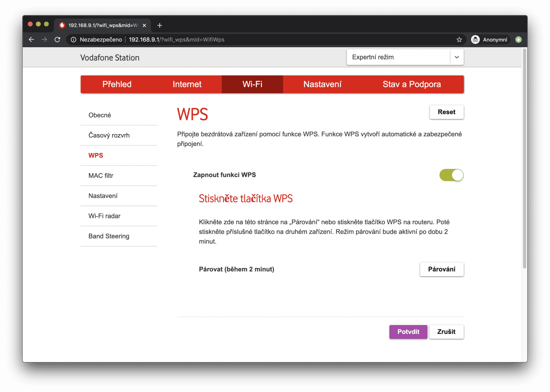Image resolution: width=550 pixels, height=392 pixels.
Task: Select Band Steering in side menu
Action: 109,236
